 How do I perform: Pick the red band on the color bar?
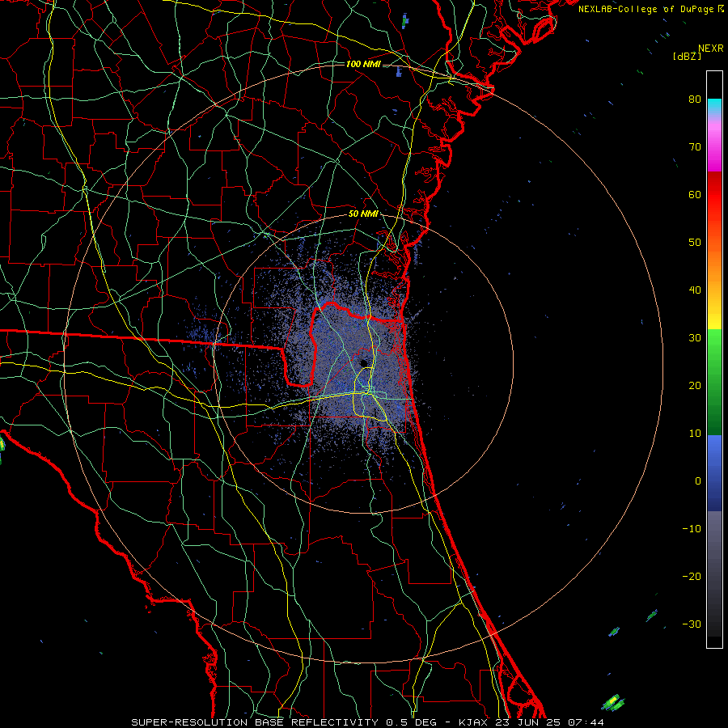[714, 195]
